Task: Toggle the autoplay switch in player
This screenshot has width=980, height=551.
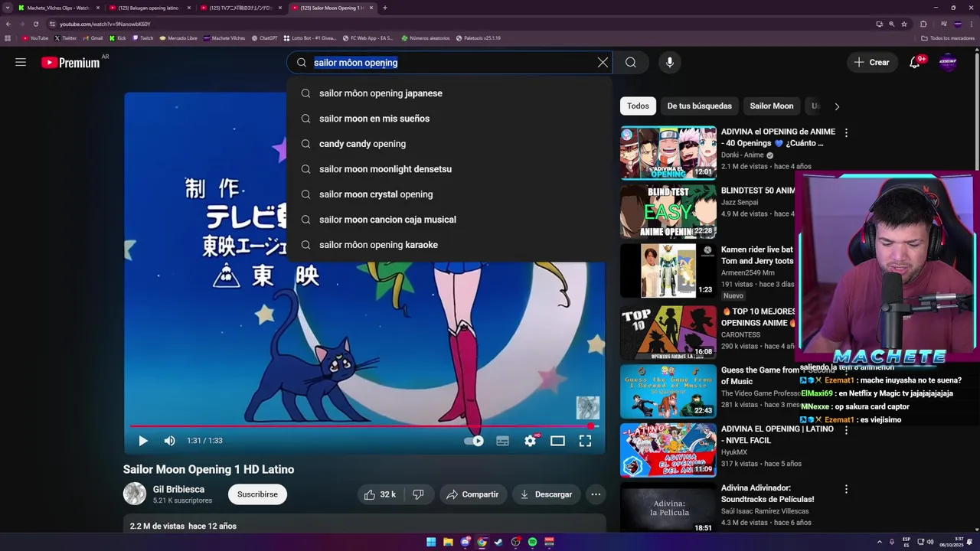Action: (x=474, y=441)
